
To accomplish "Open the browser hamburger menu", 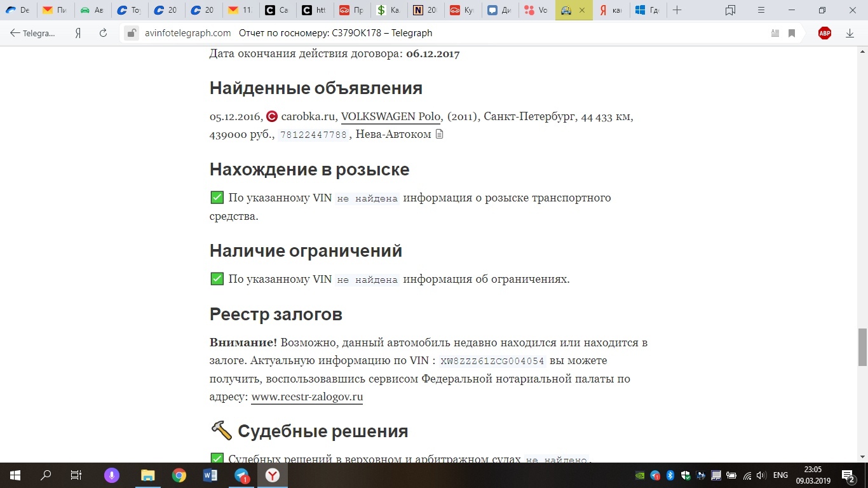I will [x=761, y=10].
